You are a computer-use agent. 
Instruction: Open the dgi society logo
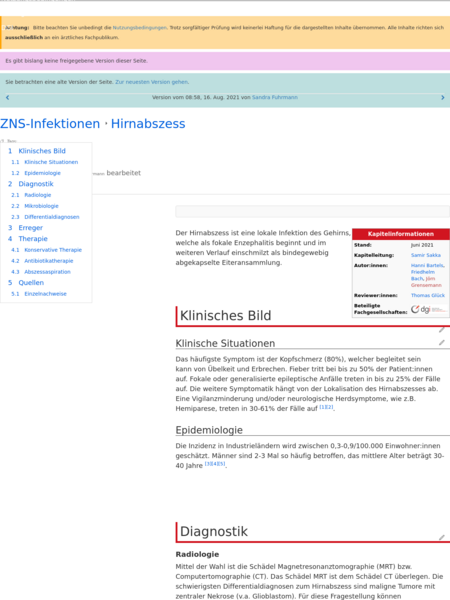pyautogui.click(x=428, y=309)
